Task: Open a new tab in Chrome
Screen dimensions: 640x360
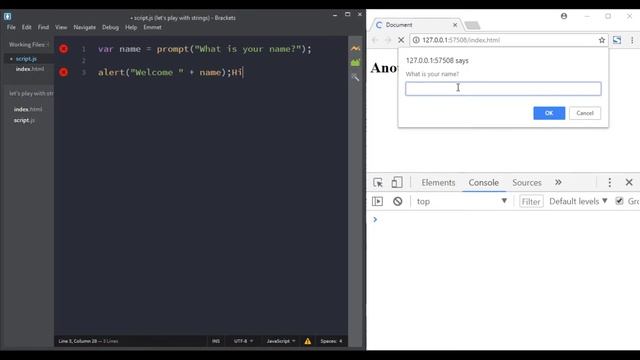Action: (x=472, y=25)
